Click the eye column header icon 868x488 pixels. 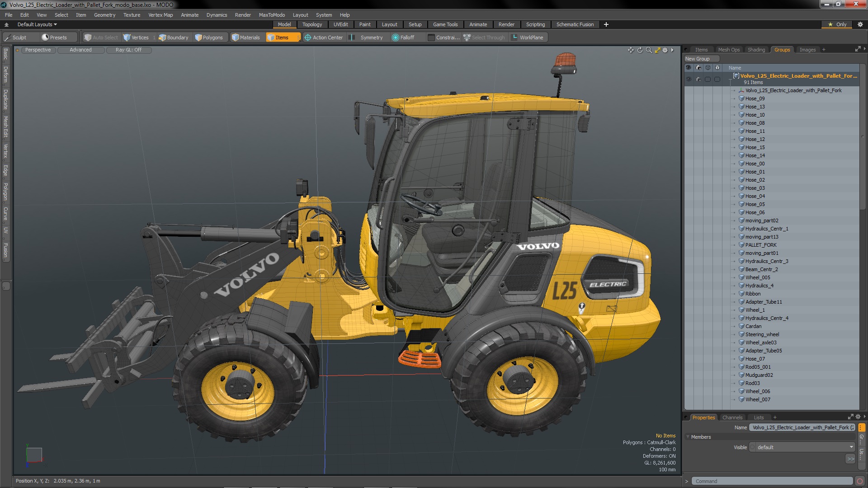(689, 68)
